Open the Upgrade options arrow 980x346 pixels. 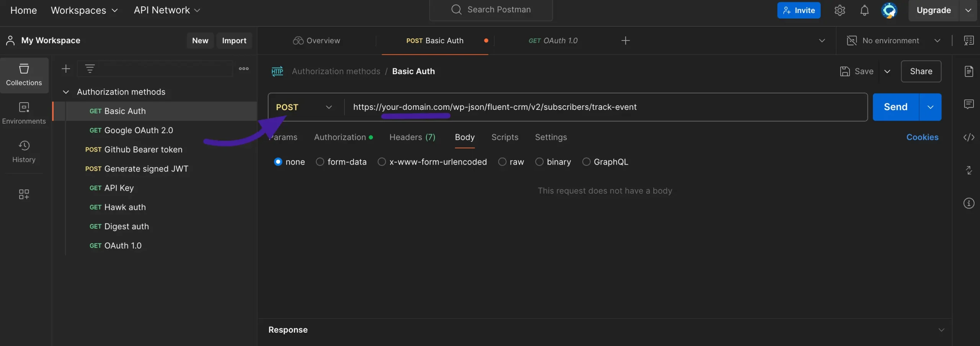point(968,10)
